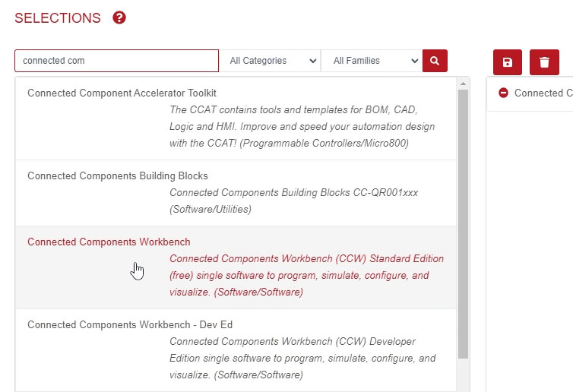Click the SELECTIONS heading
The height and width of the screenshot is (392, 573).
point(57,18)
